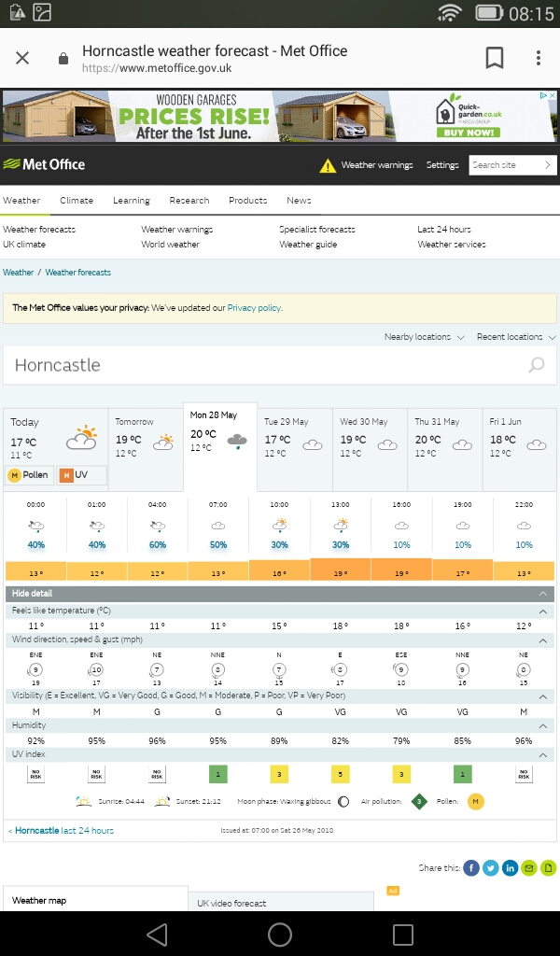Tap the wind arrow at 00:00 ENE
Viewport: 560px width, 956px height.
pyautogui.click(x=35, y=669)
